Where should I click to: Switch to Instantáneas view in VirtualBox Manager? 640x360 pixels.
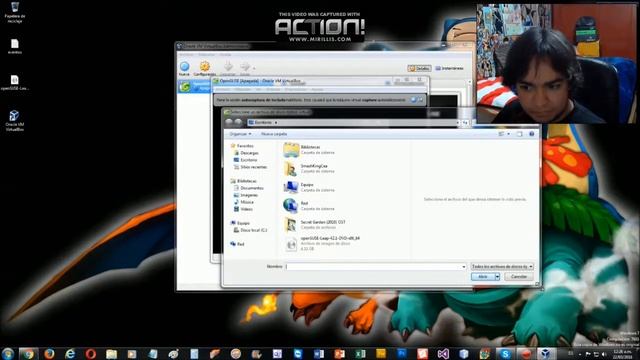coord(449,68)
